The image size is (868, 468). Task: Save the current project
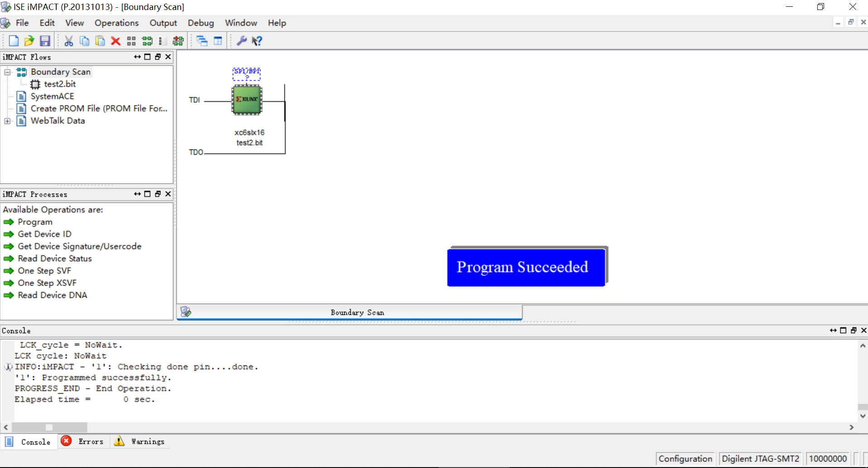(44, 41)
